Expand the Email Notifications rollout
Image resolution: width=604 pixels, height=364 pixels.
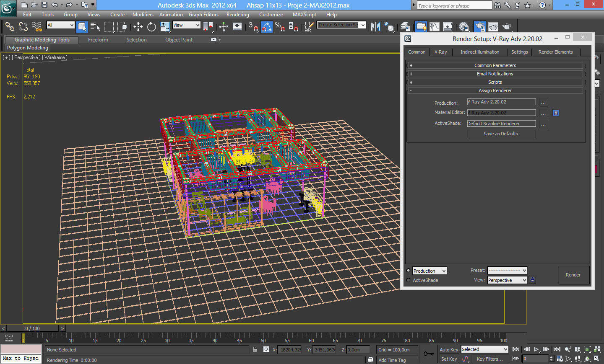coord(495,74)
